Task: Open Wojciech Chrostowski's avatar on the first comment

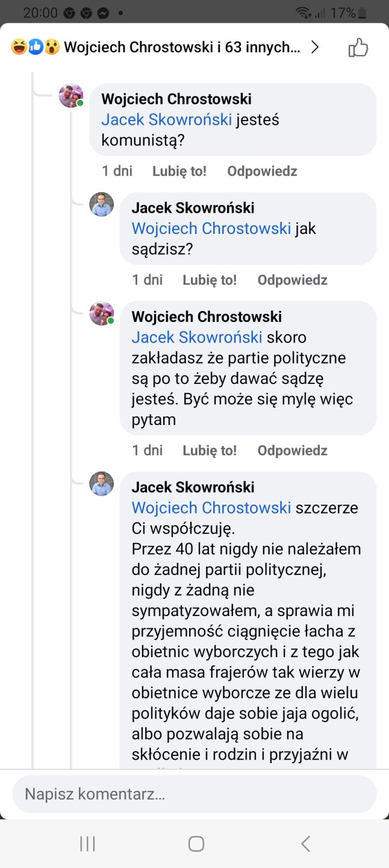Action: 70,96
